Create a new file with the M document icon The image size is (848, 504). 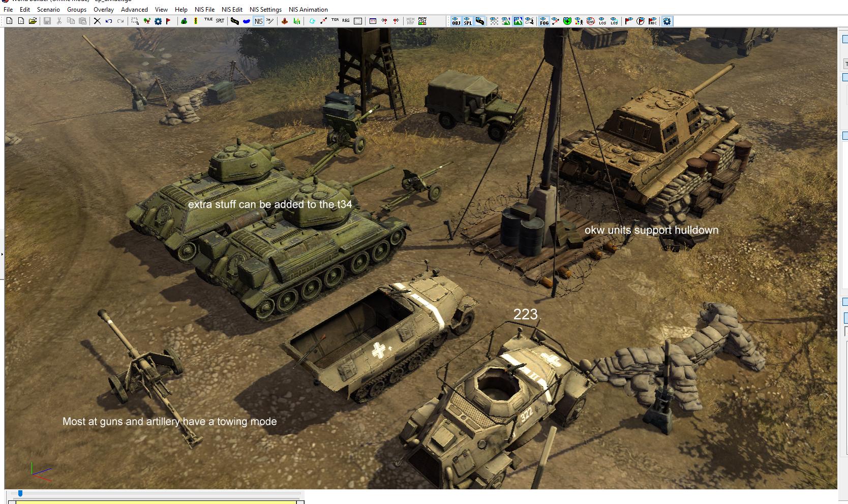21,21
